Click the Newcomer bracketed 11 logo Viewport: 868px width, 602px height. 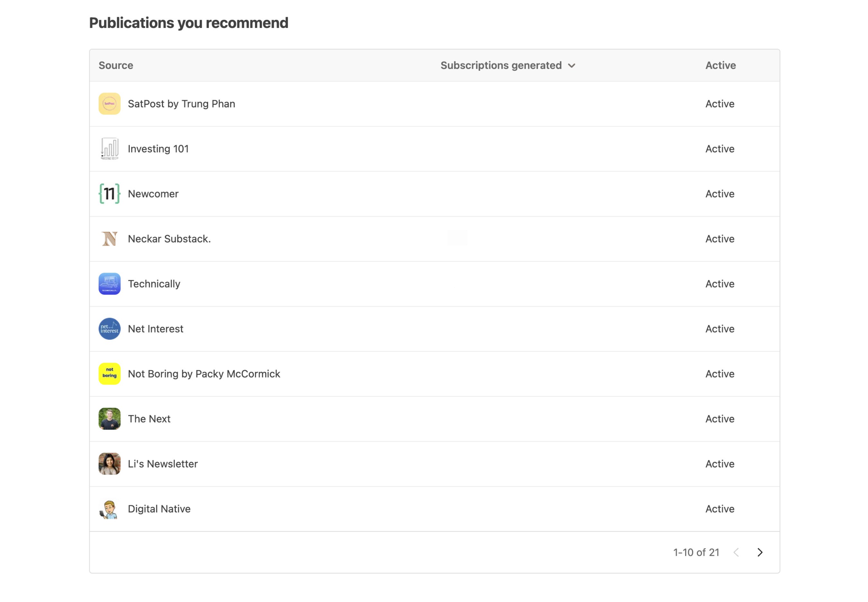coord(109,193)
